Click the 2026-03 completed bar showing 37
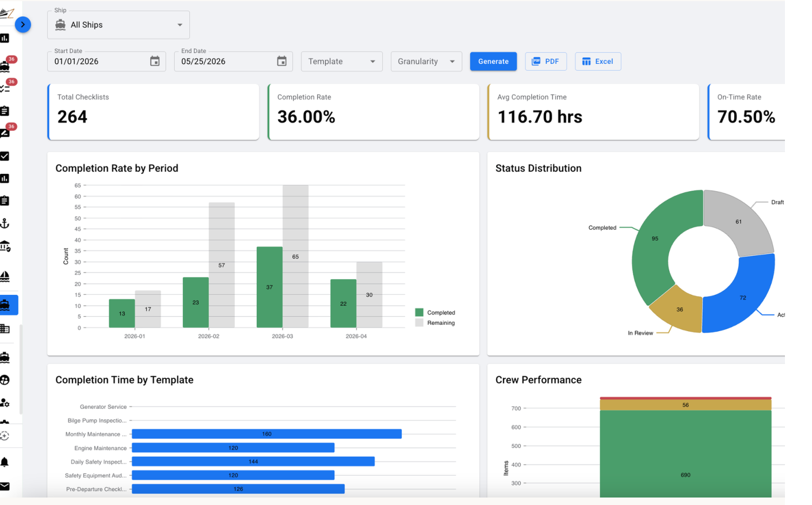 point(269,287)
